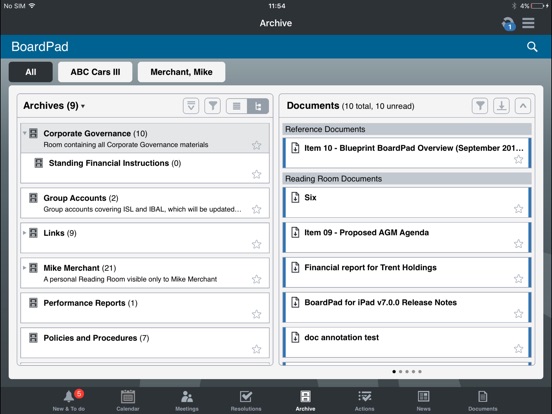Screen dimensions: 552x414
Task: Click the Links archive room icon
Action: tap(33, 233)
